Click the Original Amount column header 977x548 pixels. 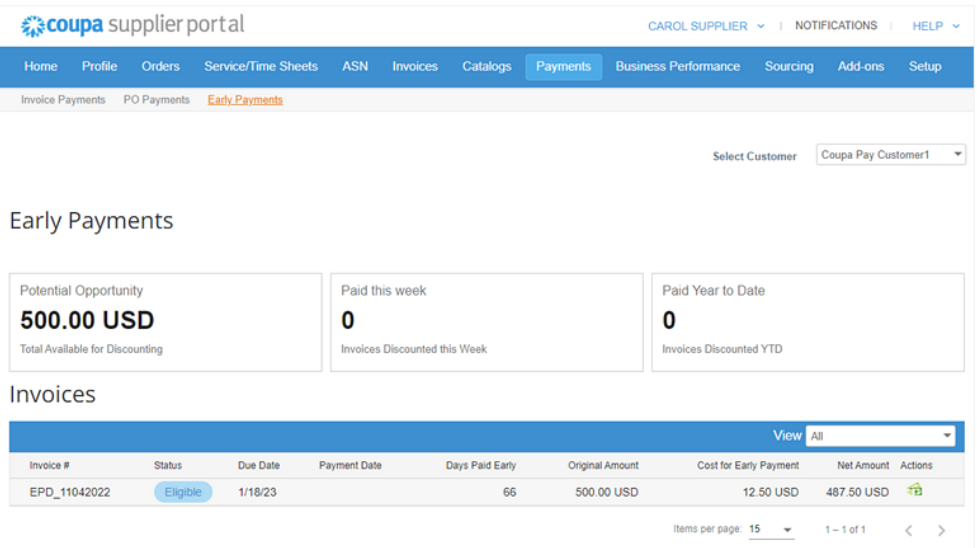click(x=603, y=466)
